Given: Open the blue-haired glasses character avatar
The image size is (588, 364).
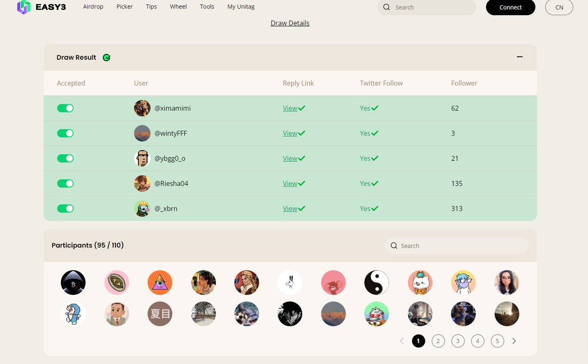Looking at the screenshot, I should pos(464,283).
